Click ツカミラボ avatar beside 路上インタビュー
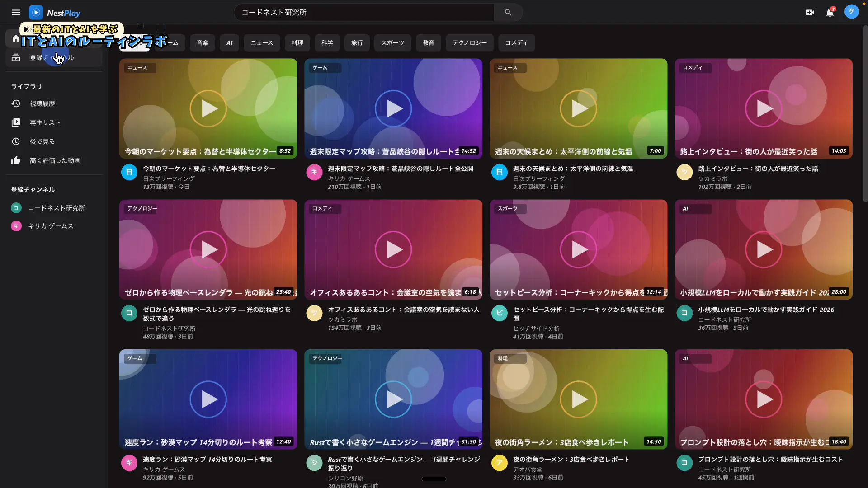The width and height of the screenshot is (868, 488). [x=684, y=172]
